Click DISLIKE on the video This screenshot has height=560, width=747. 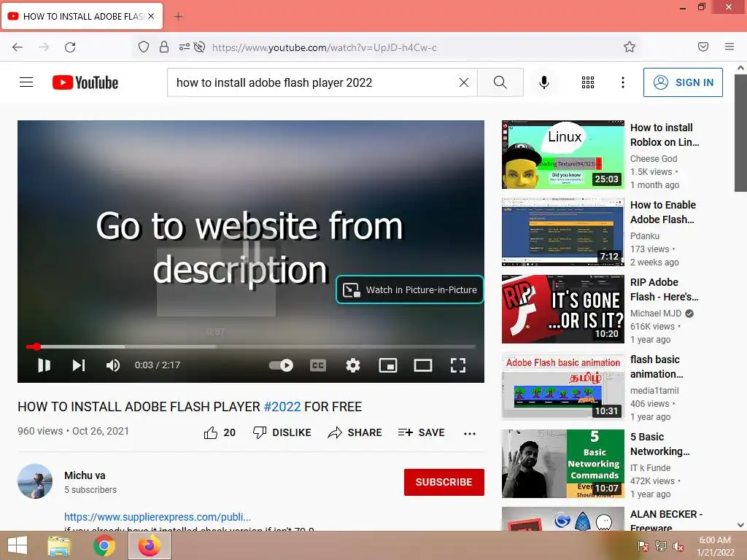(x=282, y=432)
